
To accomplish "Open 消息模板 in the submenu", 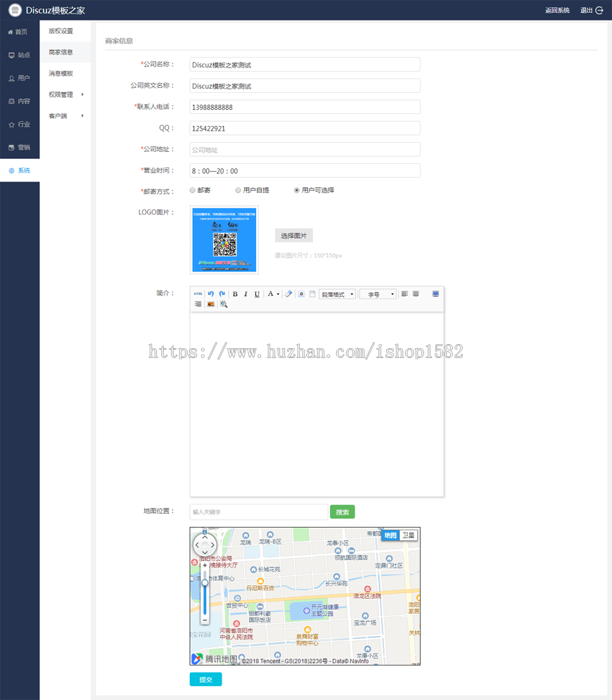I will (60, 73).
